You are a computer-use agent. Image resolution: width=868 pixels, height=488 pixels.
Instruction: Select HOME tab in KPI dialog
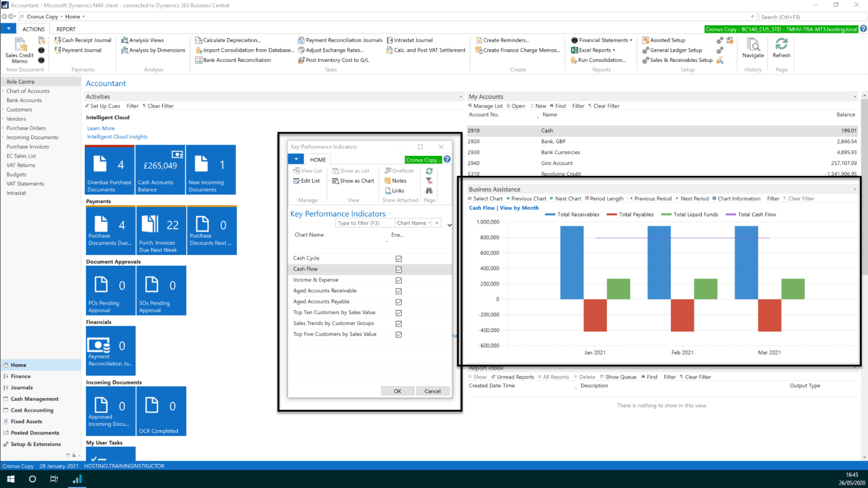pos(318,160)
